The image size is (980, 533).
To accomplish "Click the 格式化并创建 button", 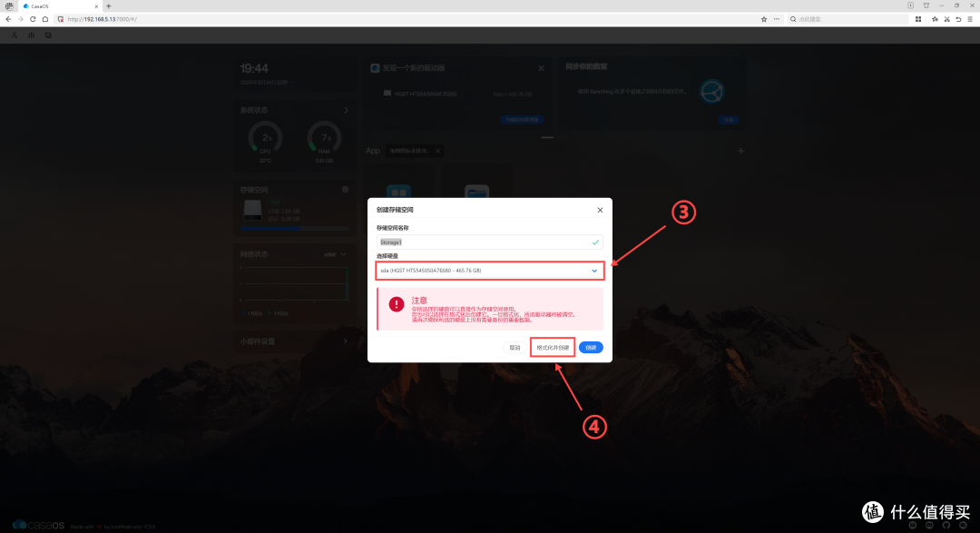I will click(x=553, y=347).
